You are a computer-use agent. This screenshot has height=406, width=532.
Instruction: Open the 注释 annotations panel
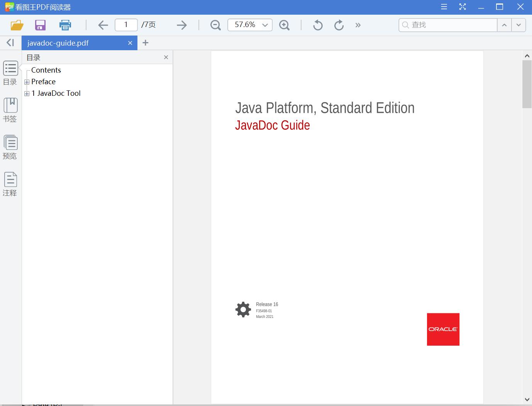pyautogui.click(x=10, y=184)
